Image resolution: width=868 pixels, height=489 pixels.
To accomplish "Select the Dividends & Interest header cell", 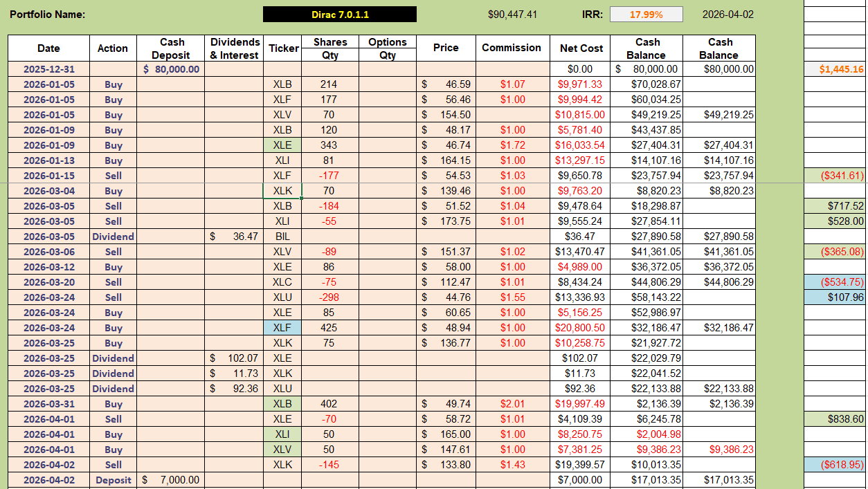I will (234, 48).
